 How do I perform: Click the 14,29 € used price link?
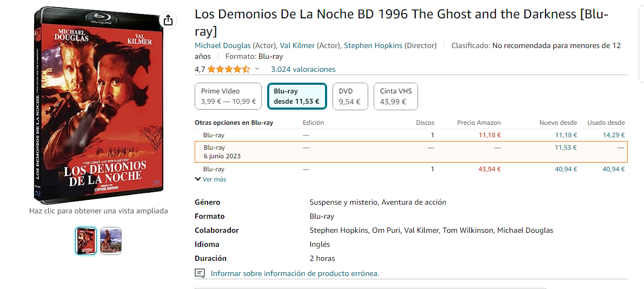point(613,135)
